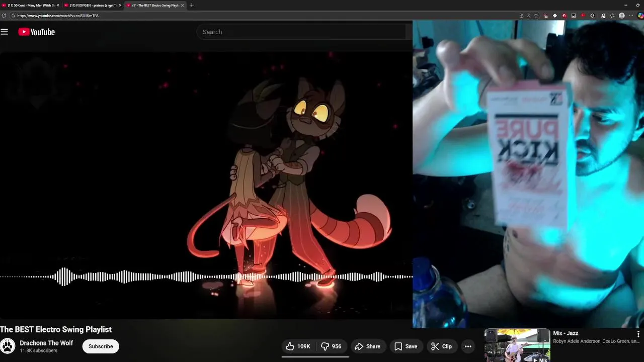Click 'The BEST Electro Swing Playlist' title
This screenshot has height=362, width=644.
click(56, 329)
